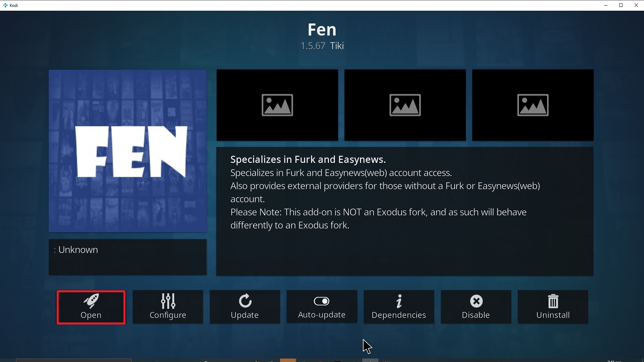Open the Fen add-on

pos(91,307)
